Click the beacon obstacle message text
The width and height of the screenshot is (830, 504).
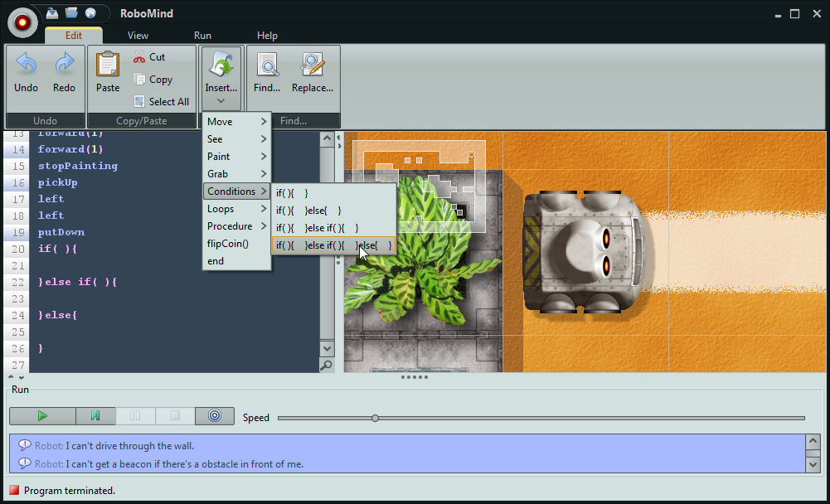point(184,464)
